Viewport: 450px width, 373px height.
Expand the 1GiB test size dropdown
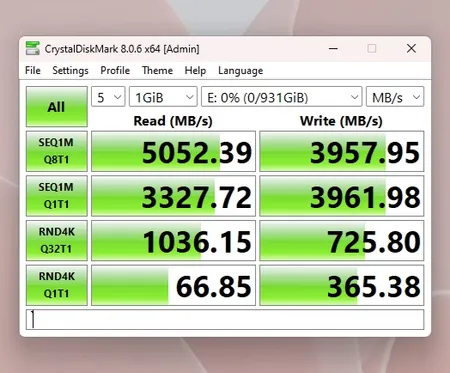(x=163, y=97)
